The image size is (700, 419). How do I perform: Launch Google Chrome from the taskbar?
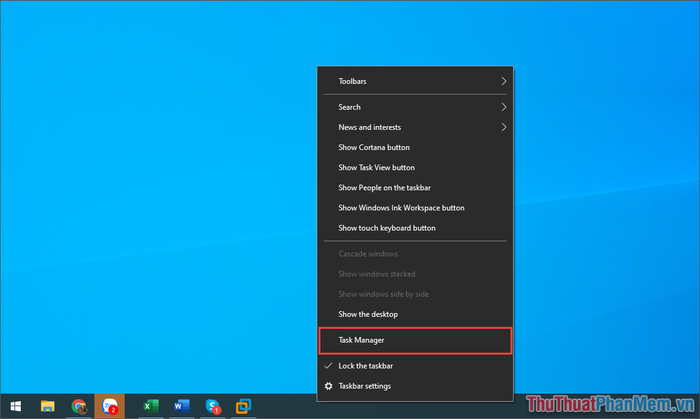pyautogui.click(x=79, y=406)
